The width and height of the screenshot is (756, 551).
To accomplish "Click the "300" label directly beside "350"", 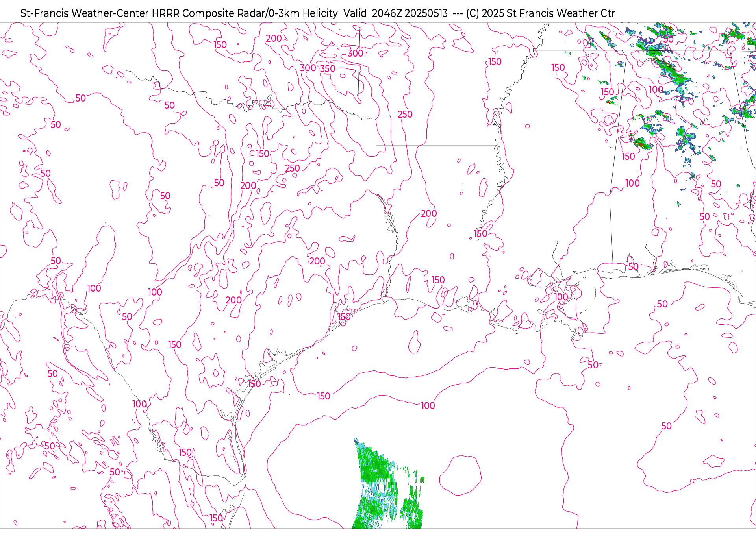I will click(x=308, y=68).
